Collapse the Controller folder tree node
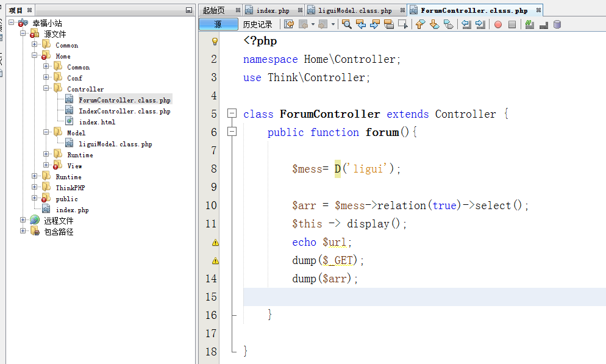This screenshot has width=606, height=364. tap(46, 89)
